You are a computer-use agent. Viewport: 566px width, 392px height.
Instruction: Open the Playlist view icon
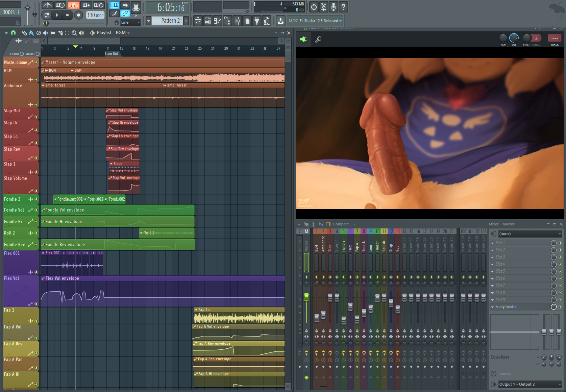[198, 21]
